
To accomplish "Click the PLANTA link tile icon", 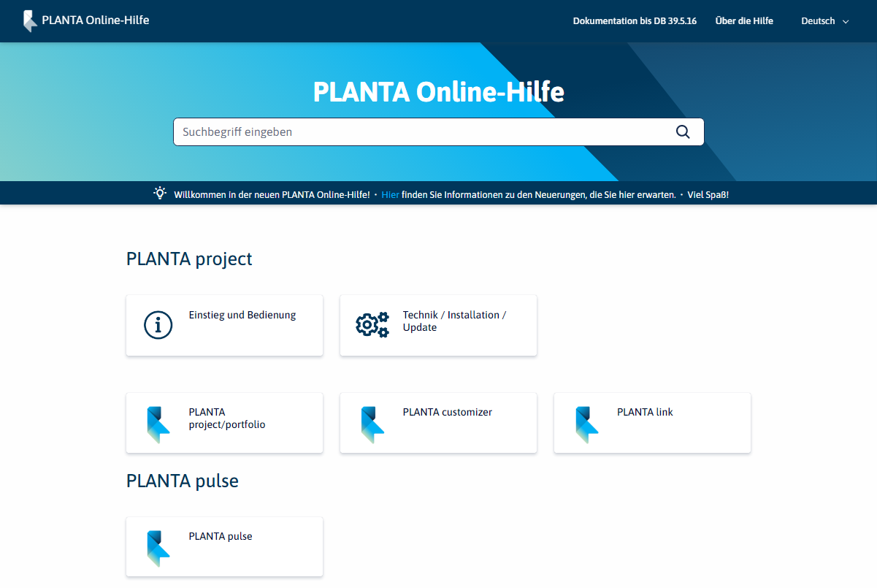I will tap(586, 424).
